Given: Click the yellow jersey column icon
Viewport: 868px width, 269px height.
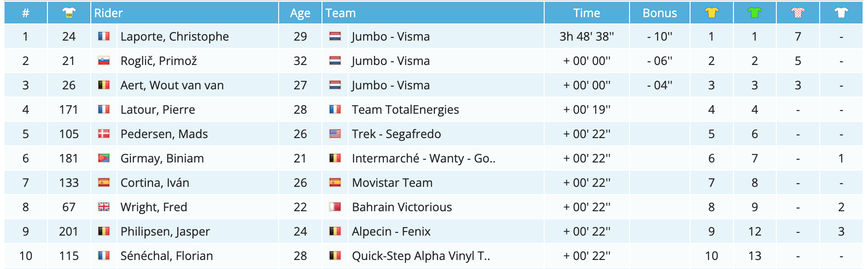Looking at the screenshot, I should [x=711, y=13].
